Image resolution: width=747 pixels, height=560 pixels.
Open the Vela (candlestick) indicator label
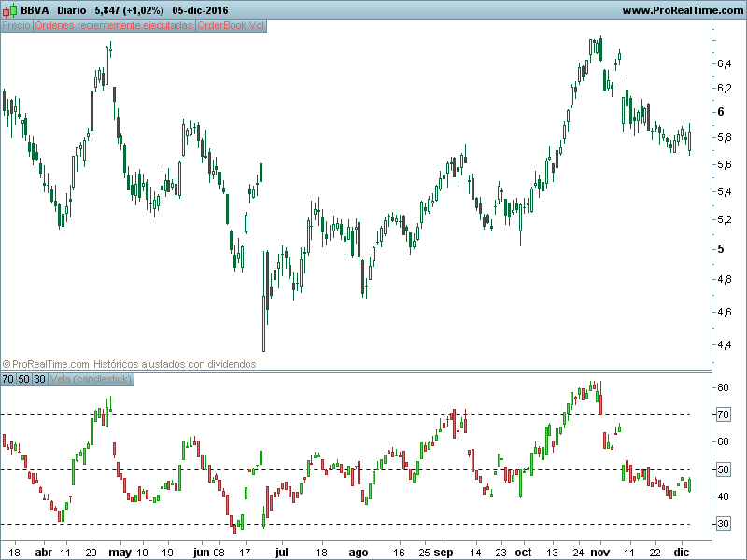91,380
